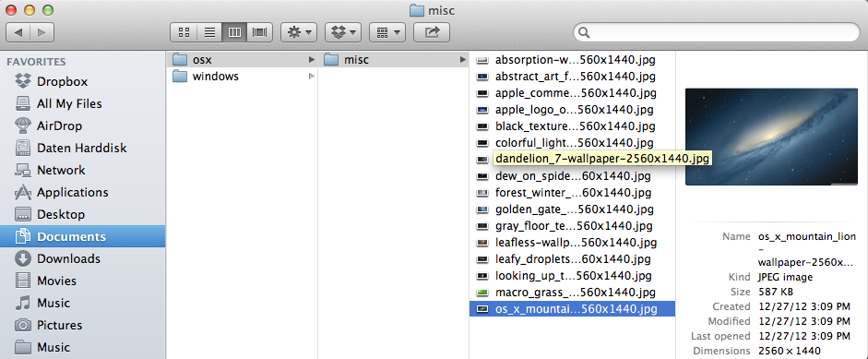Viewport: 868px width, 359px height.
Task: Select the black_texture… jpg file
Action: coord(573,126)
